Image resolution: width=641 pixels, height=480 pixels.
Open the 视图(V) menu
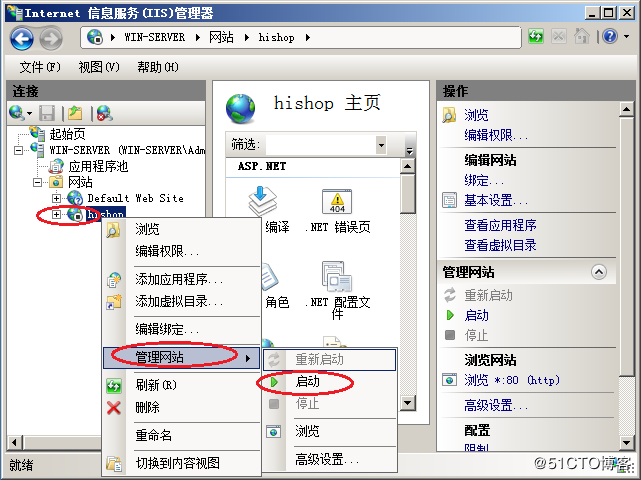coord(98,67)
